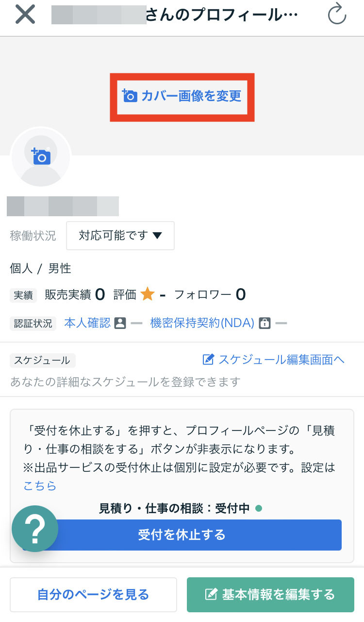Viewport: 364px width, 622px height.
Task: Close the profile page with X icon
Action: (x=25, y=15)
